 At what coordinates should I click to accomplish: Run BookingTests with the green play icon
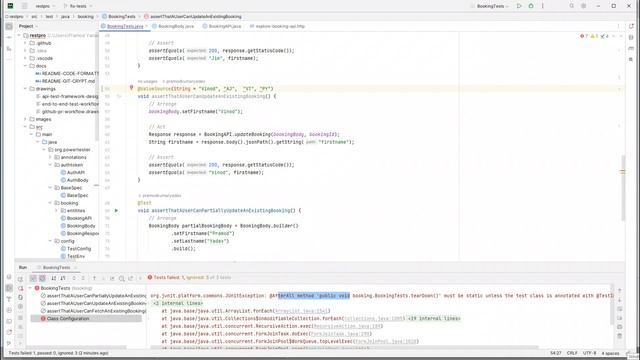[519, 6]
